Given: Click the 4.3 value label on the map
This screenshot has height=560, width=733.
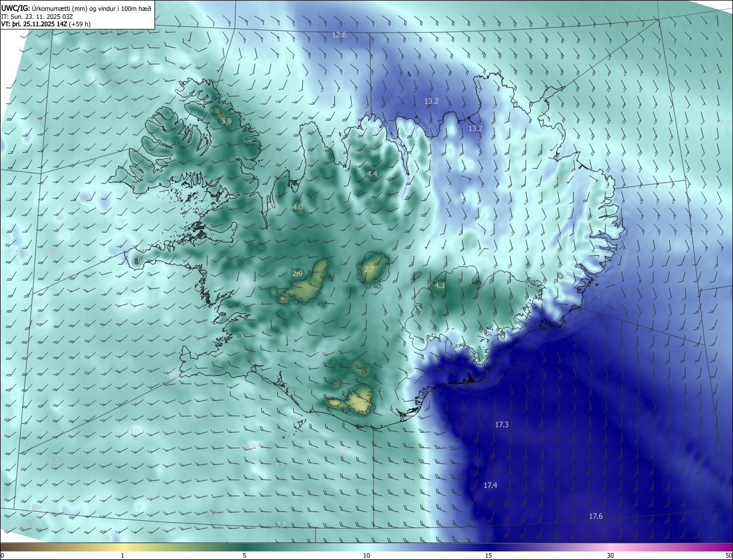Looking at the screenshot, I should pyautogui.click(x=440, y=285).
